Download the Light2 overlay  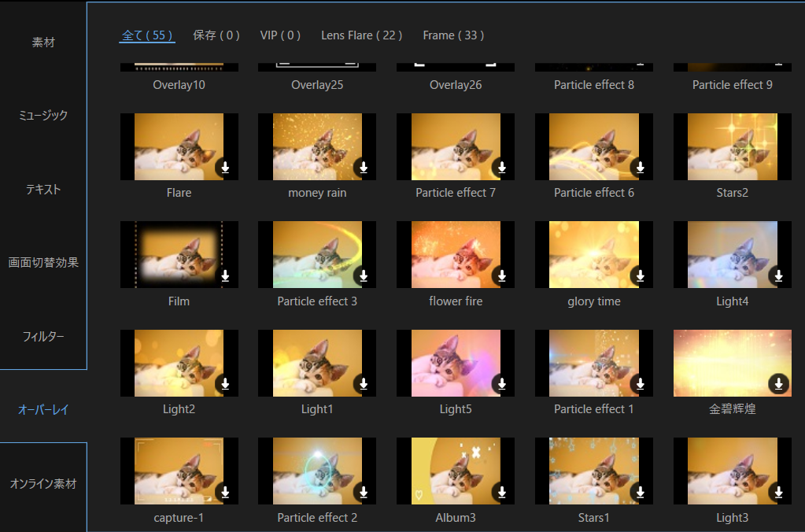tap(225, 383)
